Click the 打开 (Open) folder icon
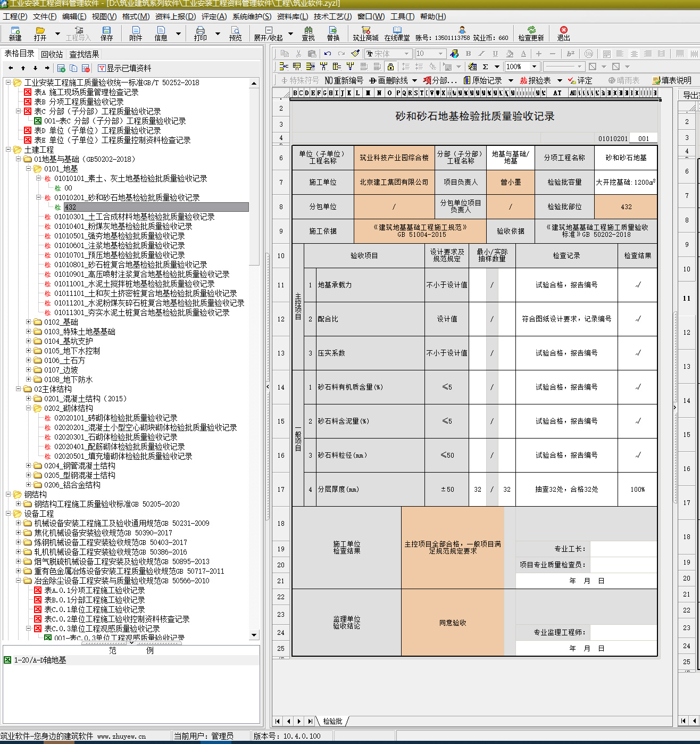 40,34
